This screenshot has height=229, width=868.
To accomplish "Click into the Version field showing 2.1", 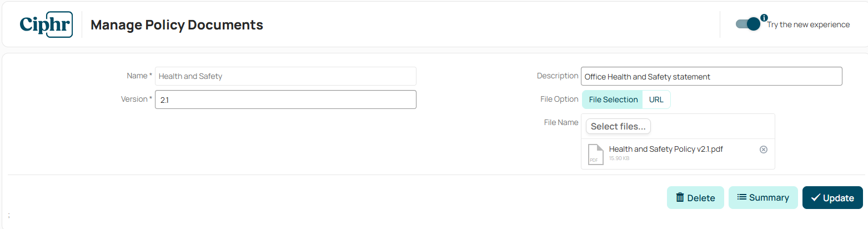I will (x=285, y=99).
